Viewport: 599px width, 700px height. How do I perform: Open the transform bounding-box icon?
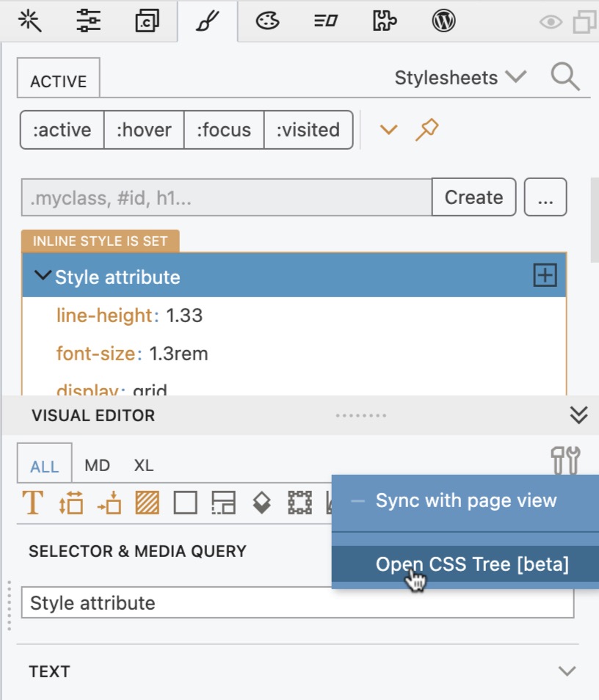299,503
